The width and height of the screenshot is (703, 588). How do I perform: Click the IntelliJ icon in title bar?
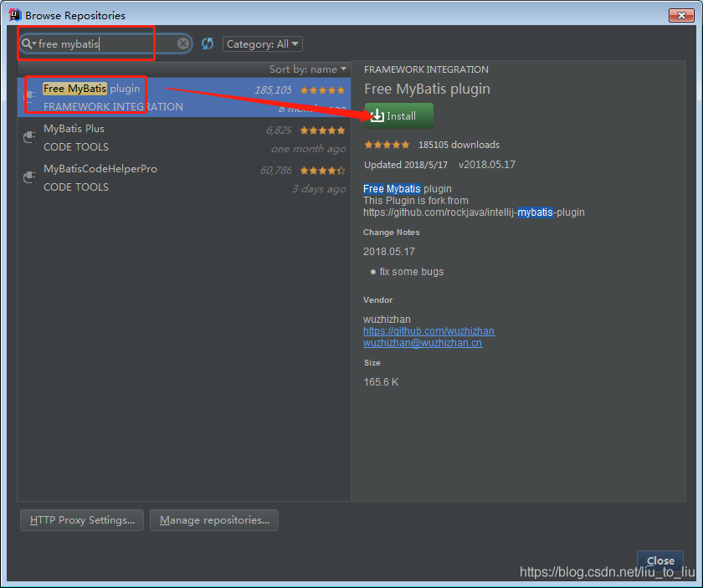[x=15, y=15]
